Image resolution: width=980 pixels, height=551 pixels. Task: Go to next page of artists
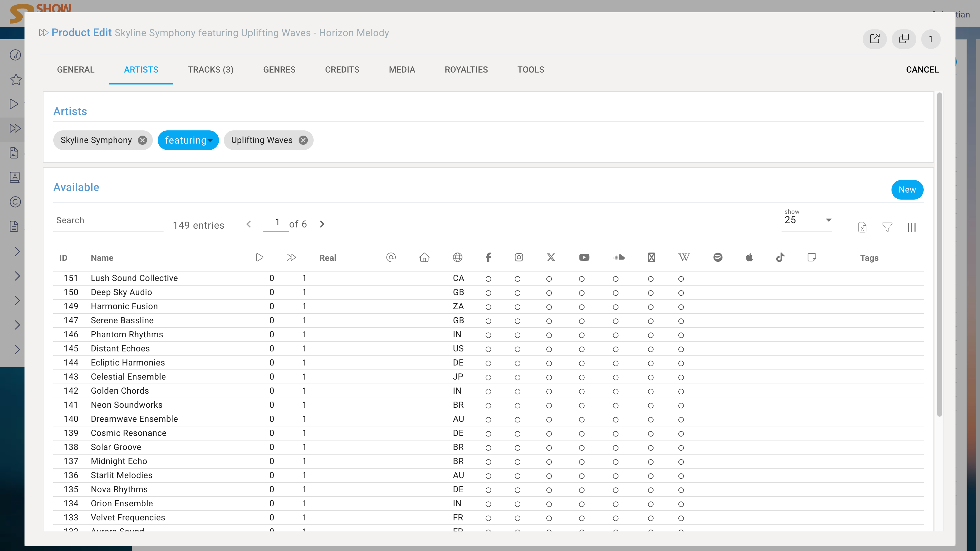pos(322,224)
